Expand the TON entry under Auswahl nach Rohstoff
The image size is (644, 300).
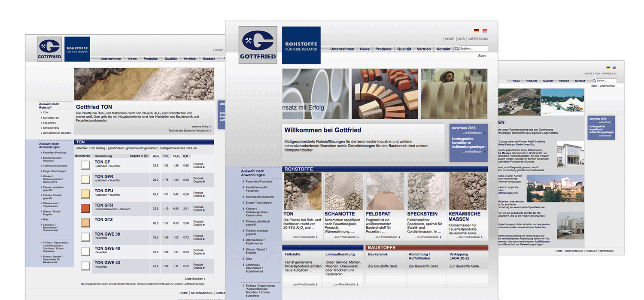45,112
